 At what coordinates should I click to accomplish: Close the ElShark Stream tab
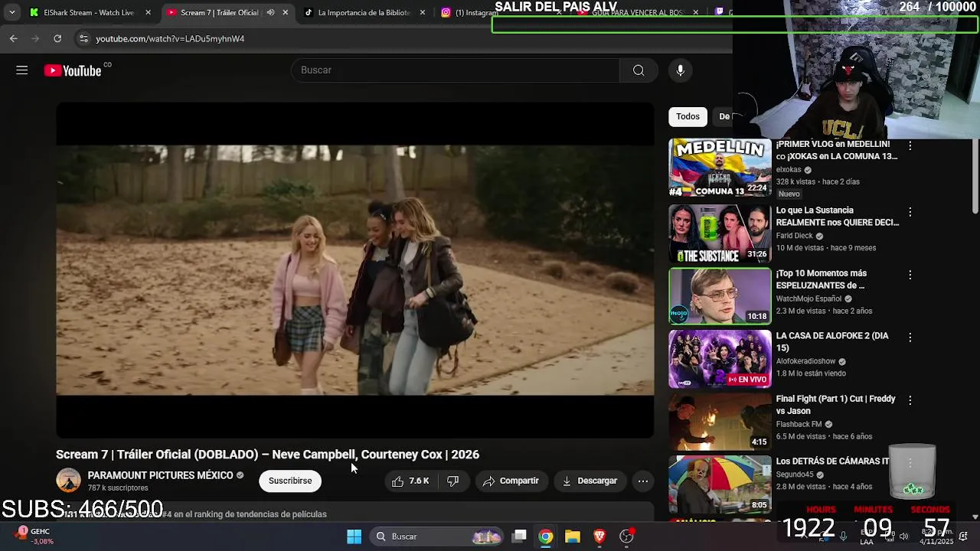148,12
